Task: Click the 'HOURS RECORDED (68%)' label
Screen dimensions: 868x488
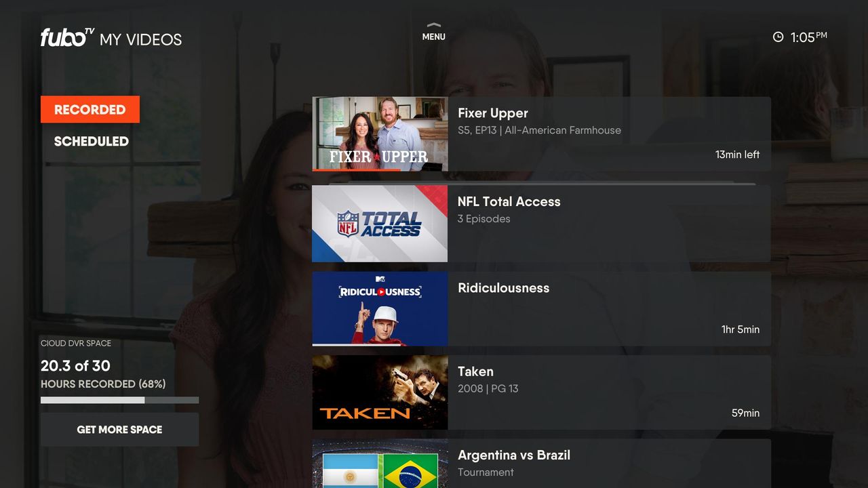Action: pos(103,384)
